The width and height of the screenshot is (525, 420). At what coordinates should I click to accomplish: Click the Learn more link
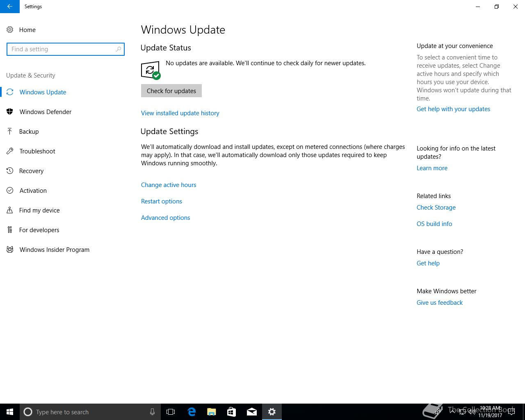coord(432,168)
